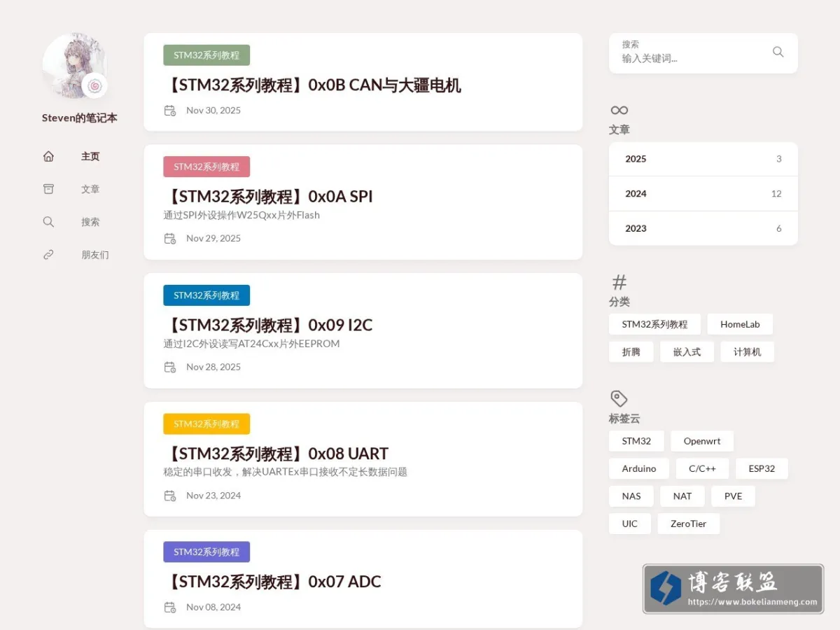840x630 pixels.
Task: Open the 2023 archive row
Action: (703, 228)
